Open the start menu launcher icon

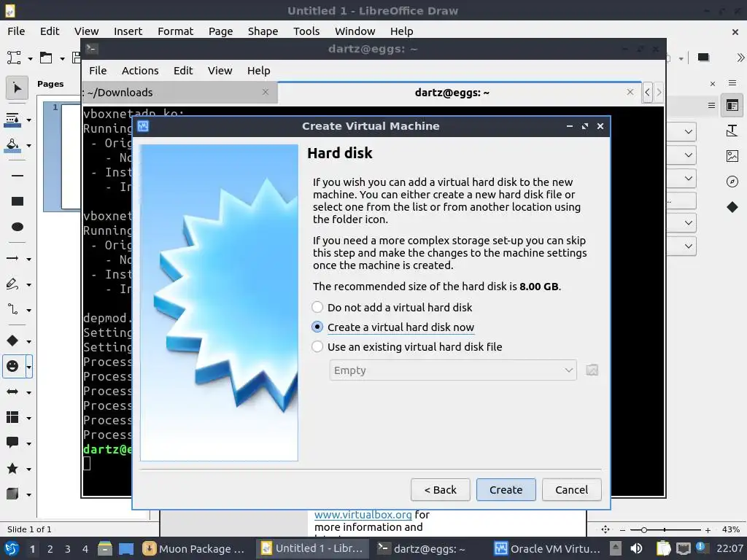12,548
